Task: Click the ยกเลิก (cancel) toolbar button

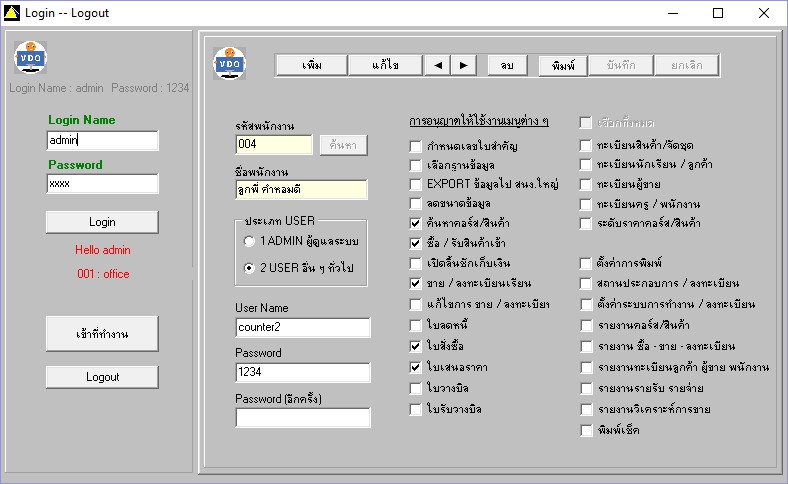Action: click(686, 65)
